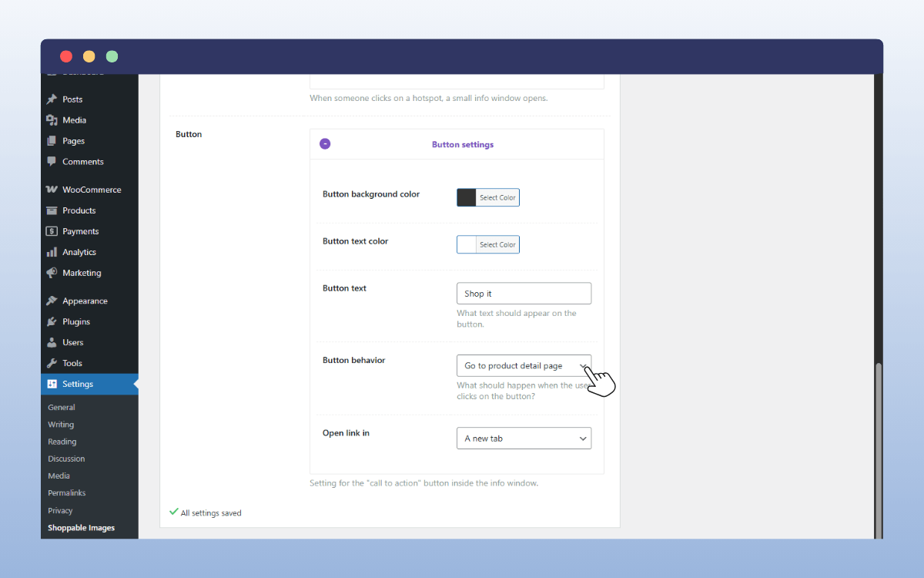924x578 pixels.
Task: Click the All settings saved message
Action: (x=205, y=512)
